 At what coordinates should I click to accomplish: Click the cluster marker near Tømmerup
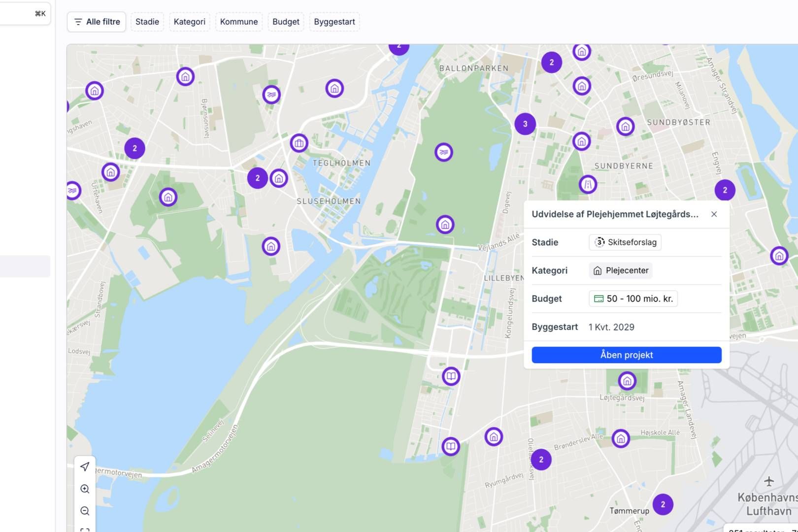663,504
